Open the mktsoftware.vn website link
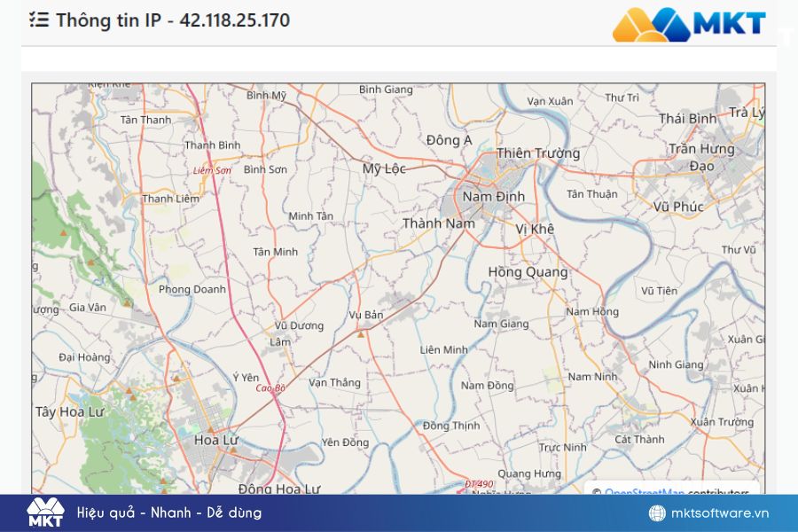The image size is (798, 532). (x=719, y=513)
